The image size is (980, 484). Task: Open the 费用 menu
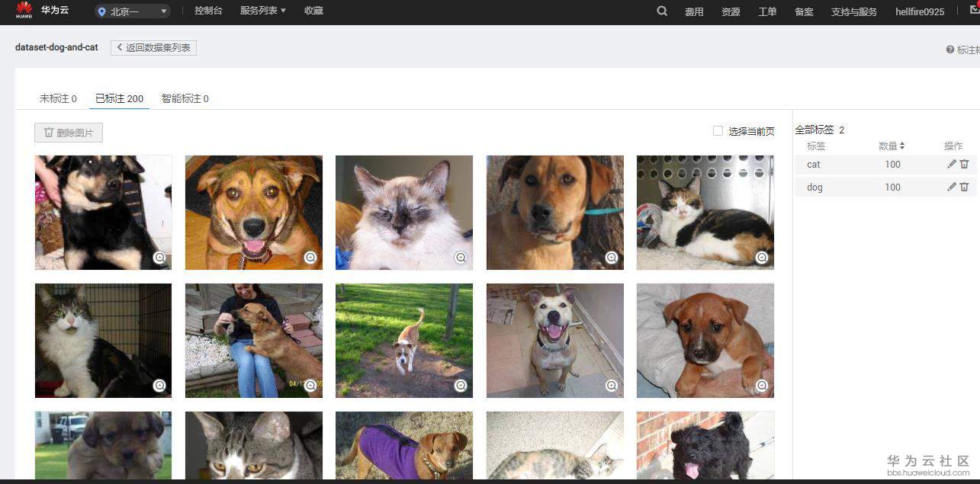coord(694,11)
